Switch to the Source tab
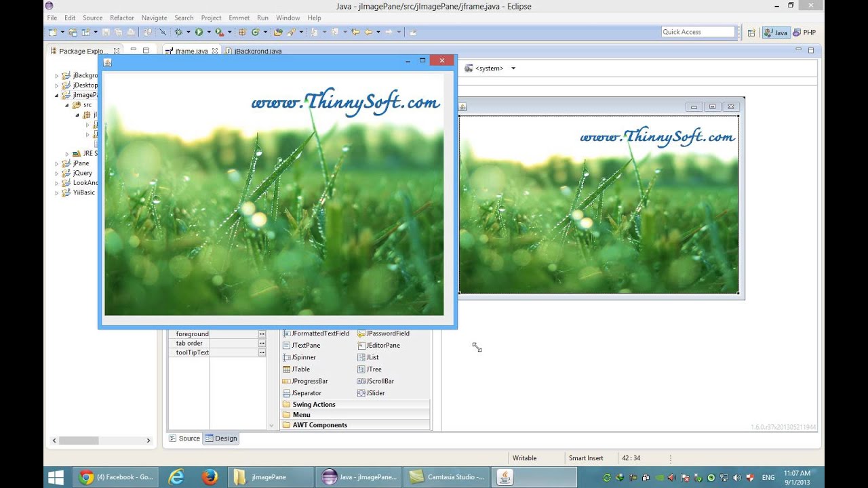Screen dimensions: 868x488 coord(184,439)
